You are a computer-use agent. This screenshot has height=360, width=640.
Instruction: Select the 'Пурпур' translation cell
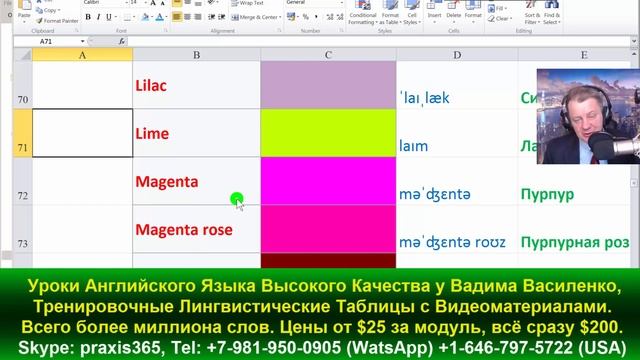point(574,181)
